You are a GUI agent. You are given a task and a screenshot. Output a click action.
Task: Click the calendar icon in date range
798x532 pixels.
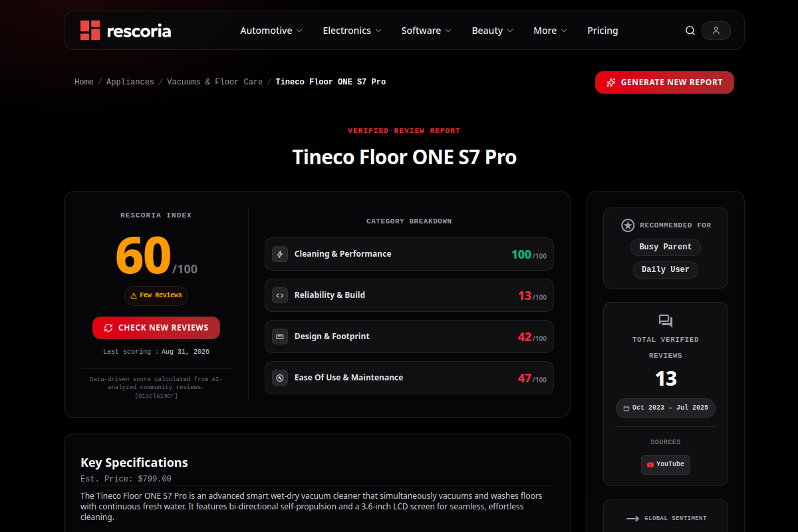[626, 408]
